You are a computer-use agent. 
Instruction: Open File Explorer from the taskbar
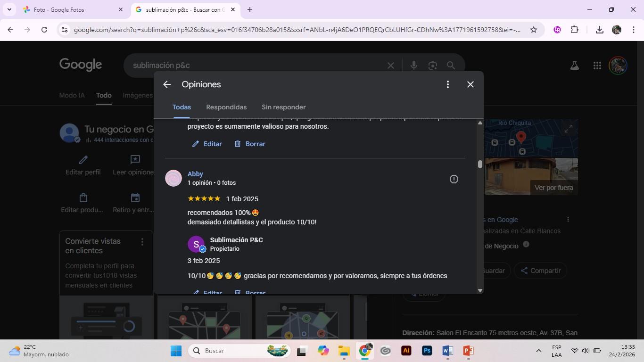coord(344,351)
